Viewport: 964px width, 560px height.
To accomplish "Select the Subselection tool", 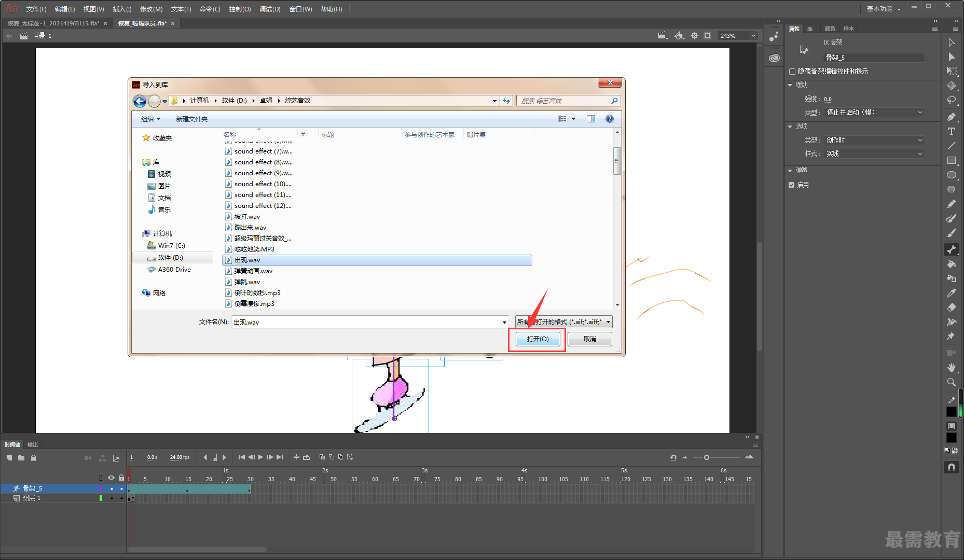I will click(x=952, y=57).
